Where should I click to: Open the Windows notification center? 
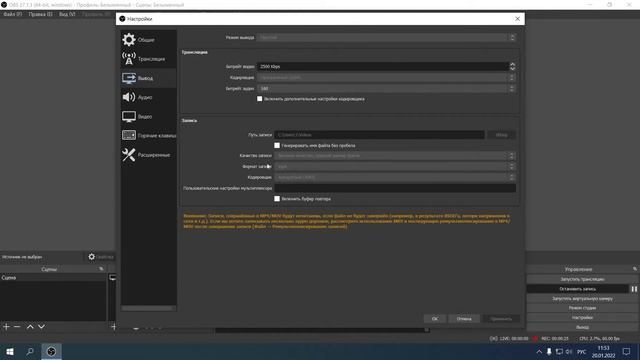click(626, 351)
